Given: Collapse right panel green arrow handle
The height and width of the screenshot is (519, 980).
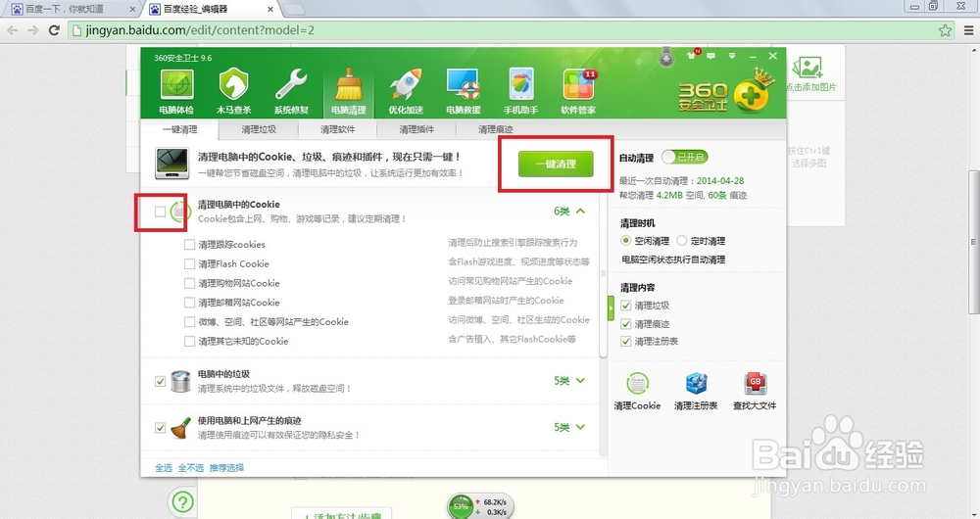Looking at the screenshot, I should pyautogui.click(x=612, y=307).
